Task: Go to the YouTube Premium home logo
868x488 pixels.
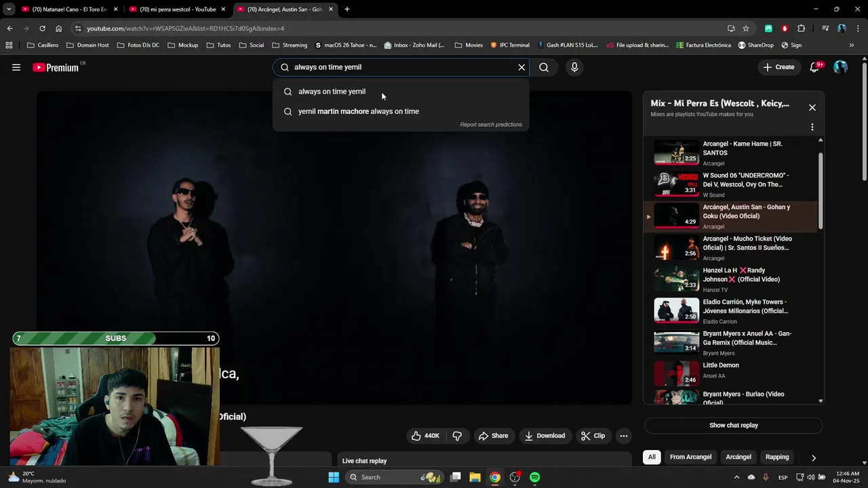Action: tap(56, 67)
